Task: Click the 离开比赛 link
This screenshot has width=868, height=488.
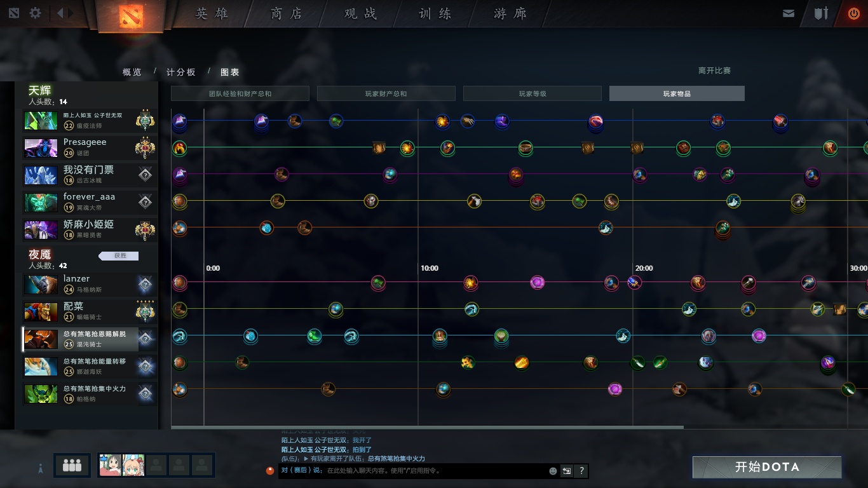Action: (714, 71)
